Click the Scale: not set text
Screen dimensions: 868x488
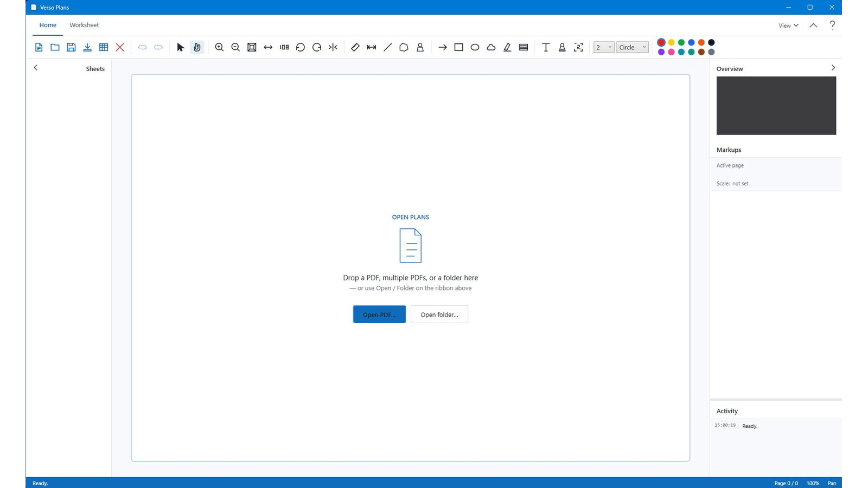tap(732, 184)
